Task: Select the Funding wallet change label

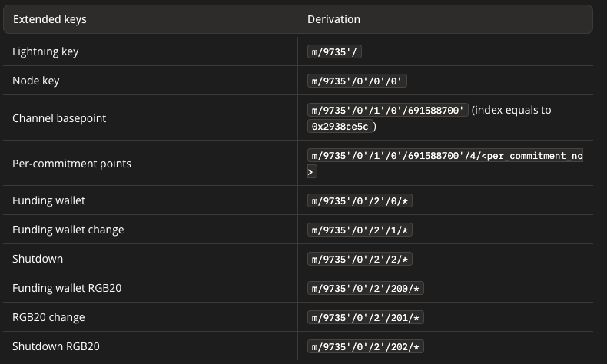Action: point(68,230)
